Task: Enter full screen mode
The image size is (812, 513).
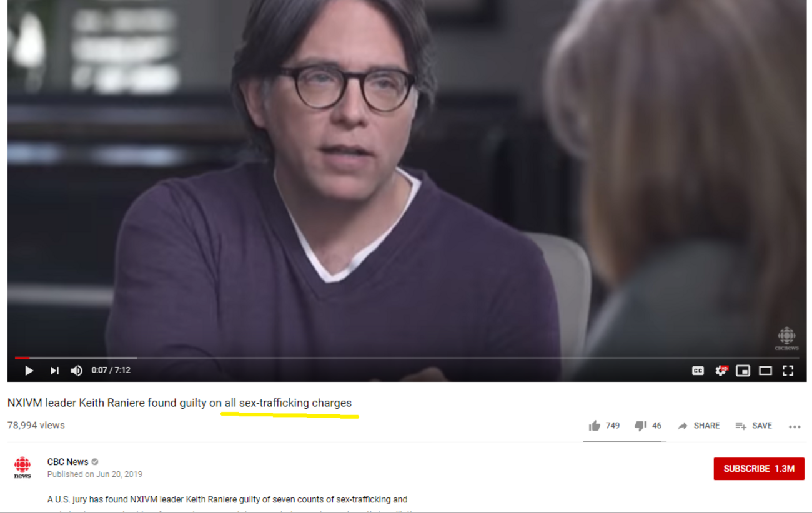Action: click(x=788, y=371)
